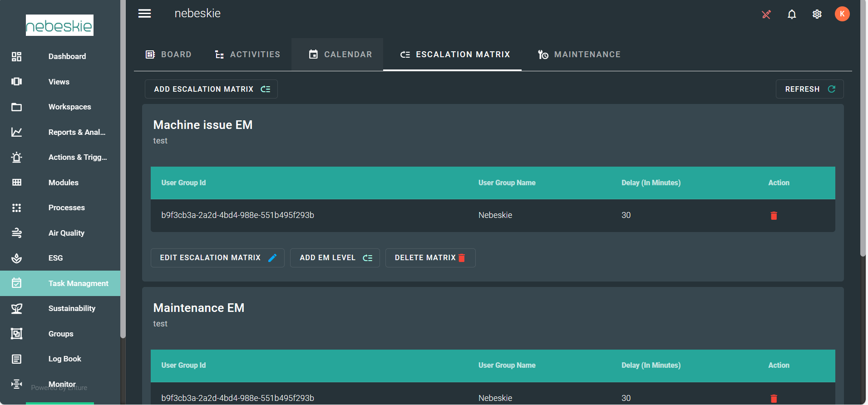Image resolution: width=868 pixels, height=405 pixels.
Task: Click Edit Escalation Matrix button
Action: point(217,258)
